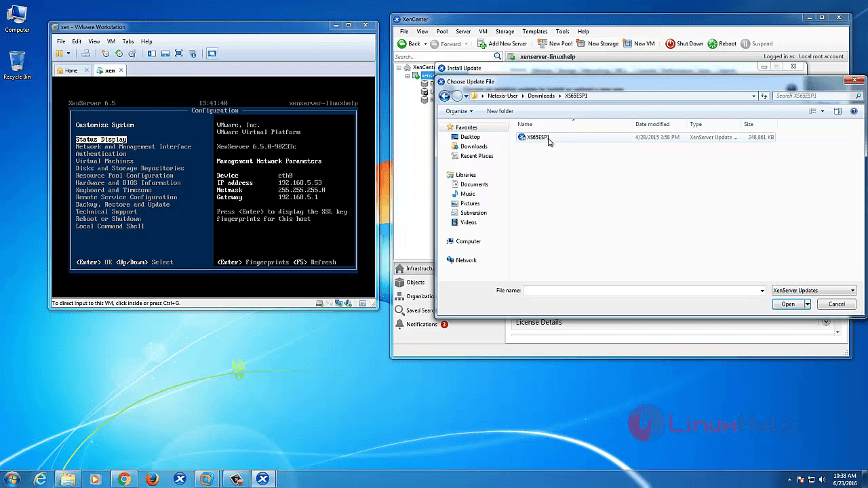Open Tabs menu in VMware Workstation

point(128,41)
